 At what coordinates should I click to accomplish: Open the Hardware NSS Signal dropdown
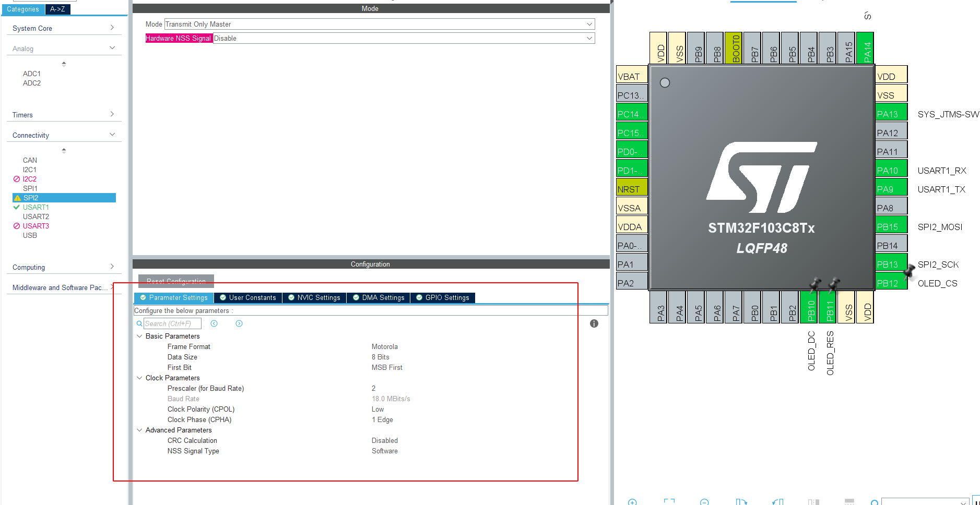tap(404, 38)
